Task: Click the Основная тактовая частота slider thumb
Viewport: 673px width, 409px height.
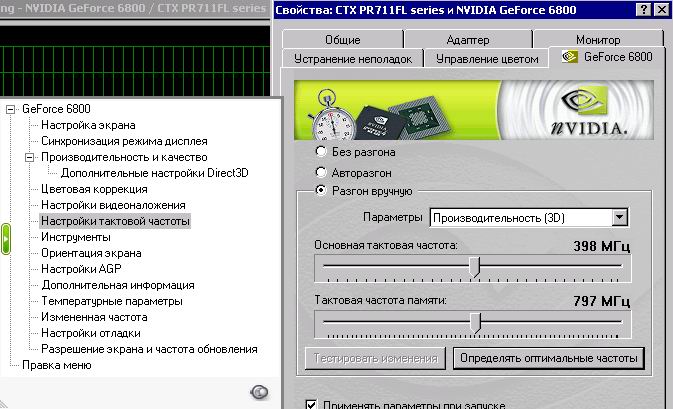Action: 474,267
